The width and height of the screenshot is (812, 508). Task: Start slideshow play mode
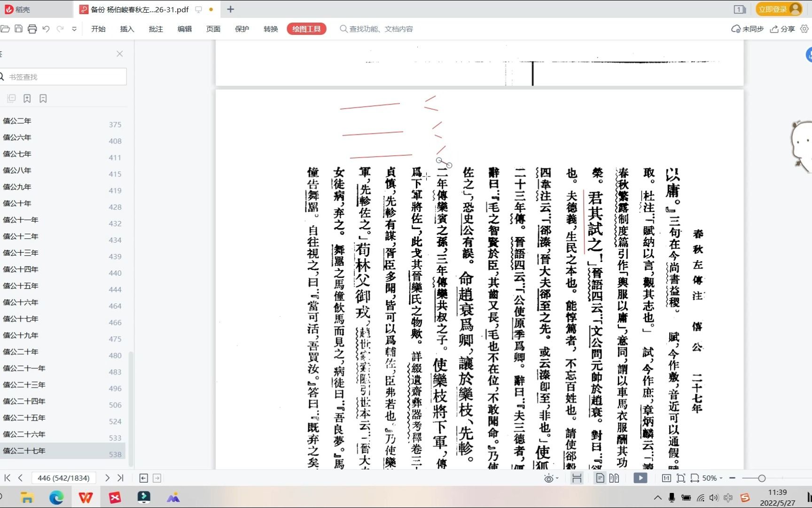click(640, 478)
